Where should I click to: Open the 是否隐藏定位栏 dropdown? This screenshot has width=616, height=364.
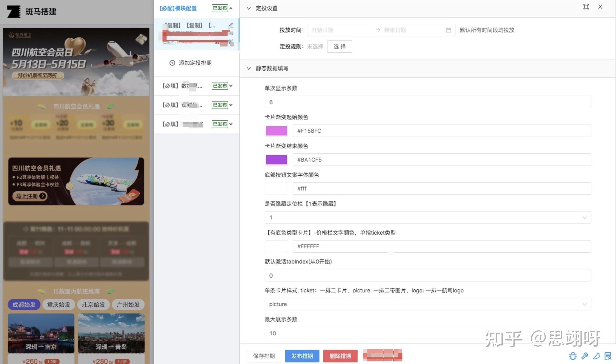click(428, 218)
